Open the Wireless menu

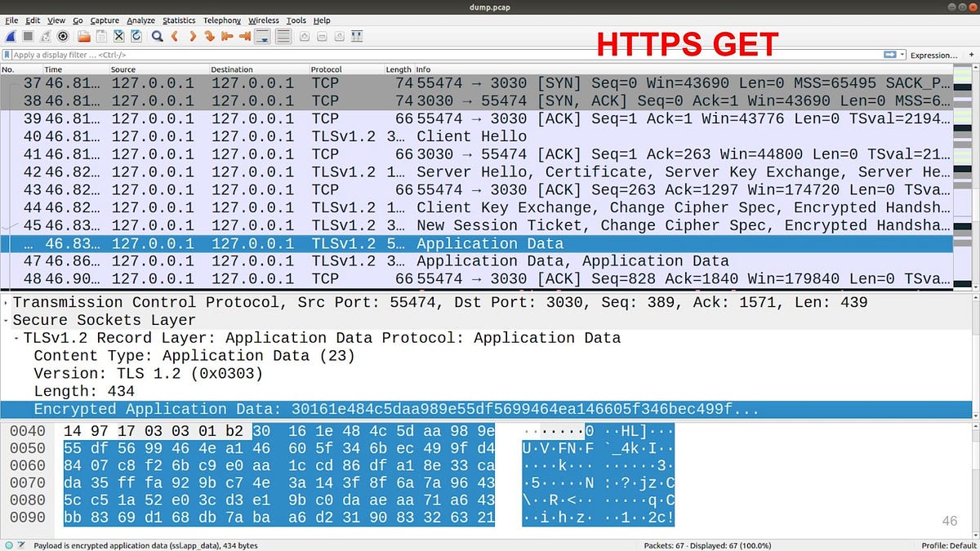pos(264,20)
